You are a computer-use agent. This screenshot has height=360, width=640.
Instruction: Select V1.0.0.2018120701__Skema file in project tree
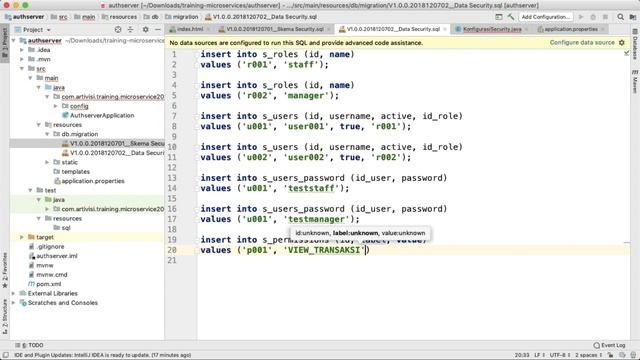point(113,144)
